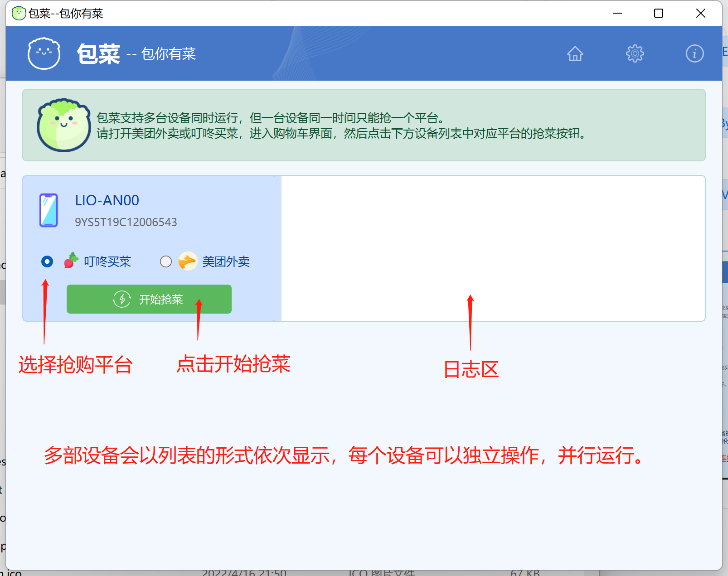Maximize the 包菜 window
Viewport: 728px width, 576px height.
pos(659,13)
